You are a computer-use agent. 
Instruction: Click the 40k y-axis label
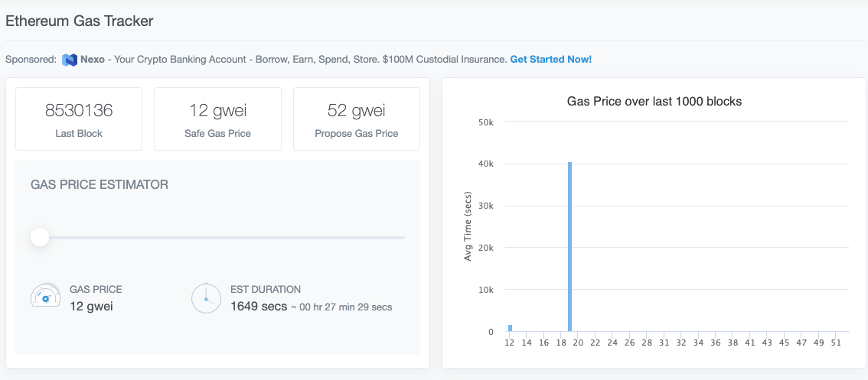coord(485,164)
